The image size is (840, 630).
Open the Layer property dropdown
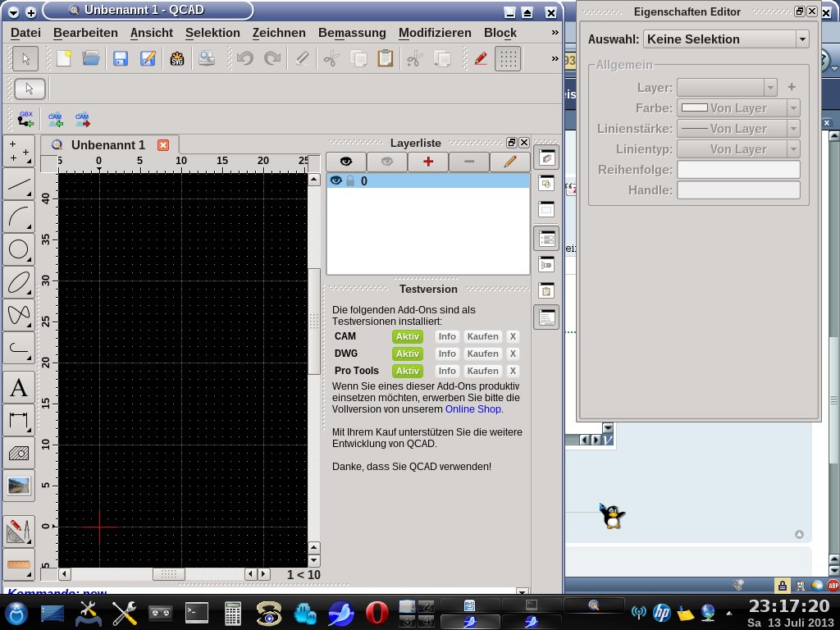[727, 87]
